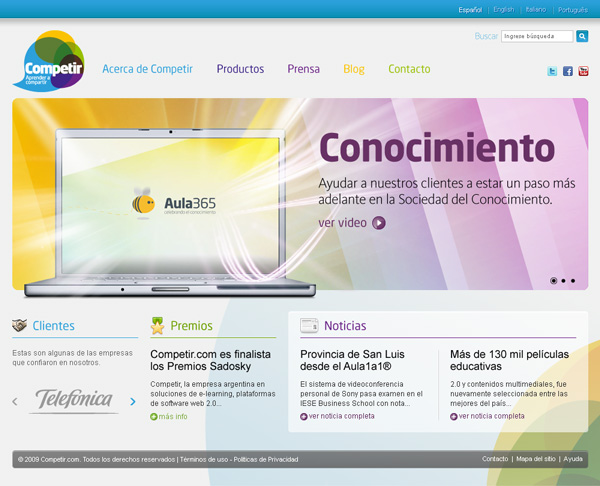Open the Clientes section heading
This screenshot has height=486, width=600.
[x=53, y=326]
